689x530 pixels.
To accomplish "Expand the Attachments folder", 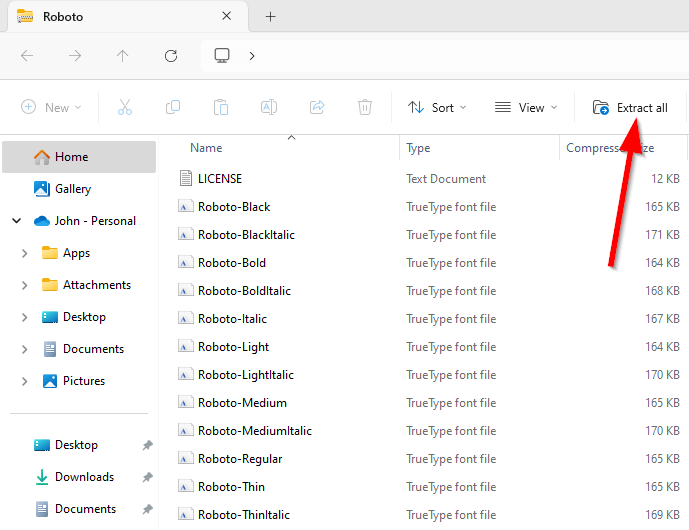I will (25, 286).
